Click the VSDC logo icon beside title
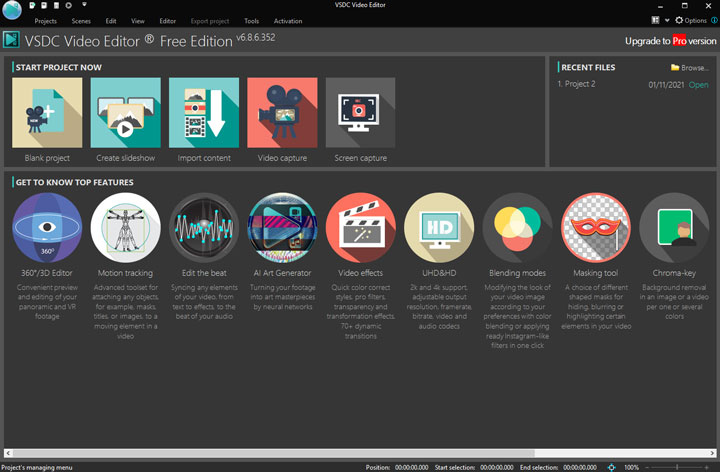 11,40
